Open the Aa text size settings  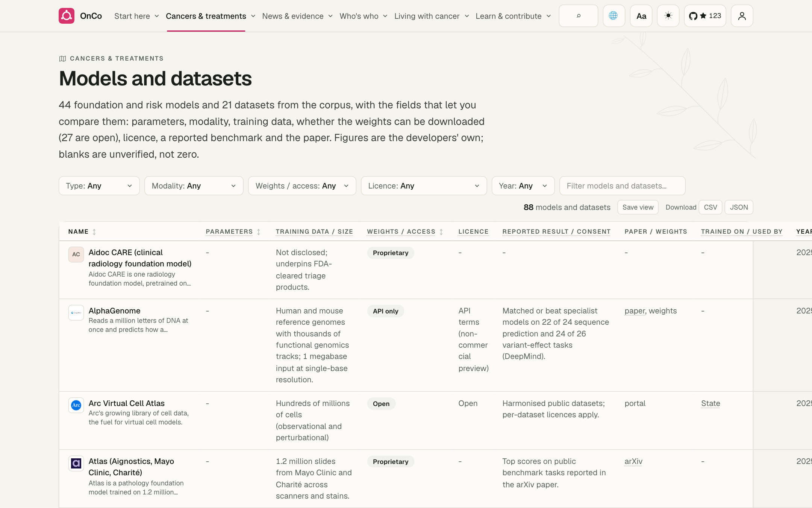(641, 16)
